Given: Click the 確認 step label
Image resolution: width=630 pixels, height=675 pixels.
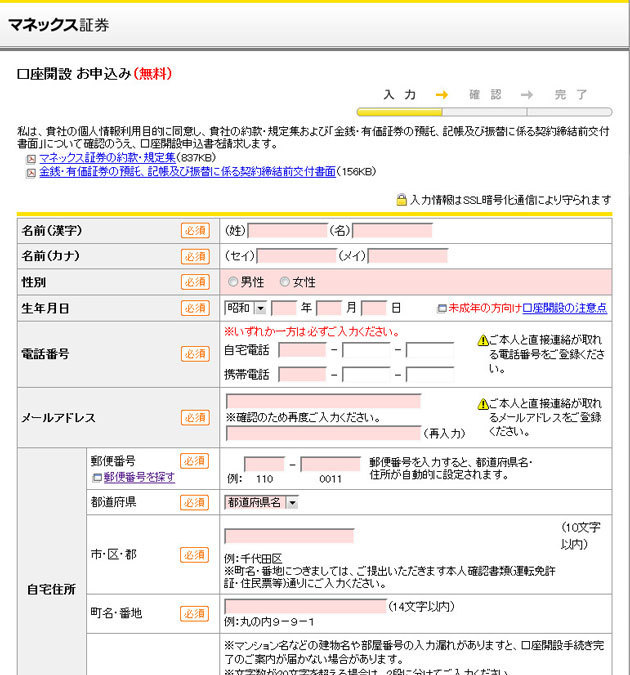Looking at the screenshot, I should click(485, 95).
